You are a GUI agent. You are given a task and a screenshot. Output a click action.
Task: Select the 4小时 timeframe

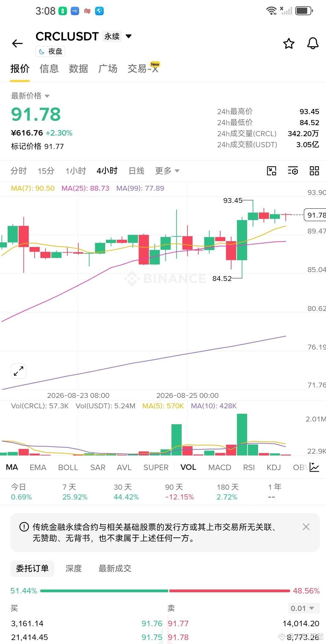[107, 171]
